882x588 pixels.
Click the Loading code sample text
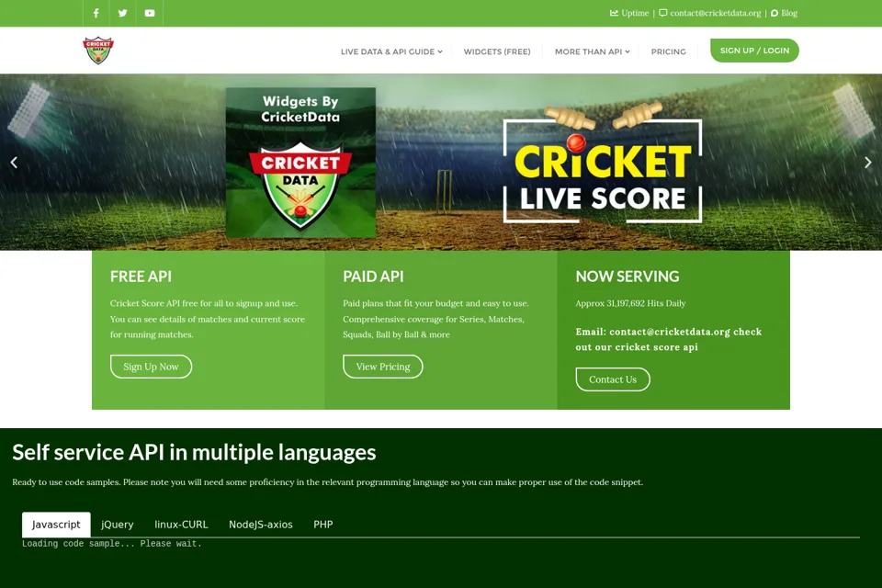click(112, 544)
